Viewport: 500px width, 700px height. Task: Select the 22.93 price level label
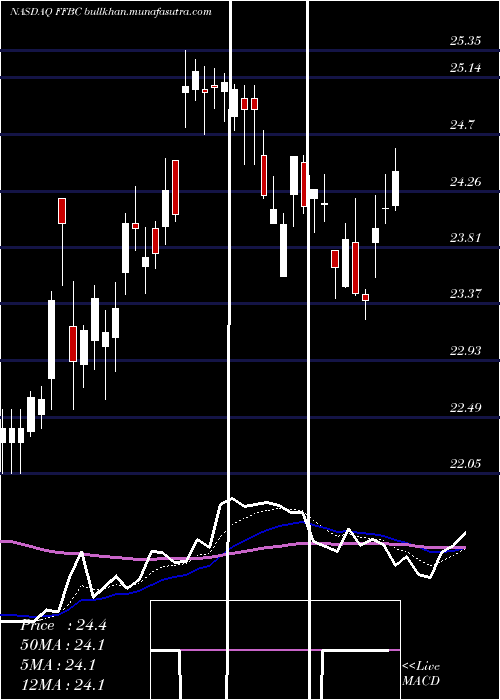(465, 350)
